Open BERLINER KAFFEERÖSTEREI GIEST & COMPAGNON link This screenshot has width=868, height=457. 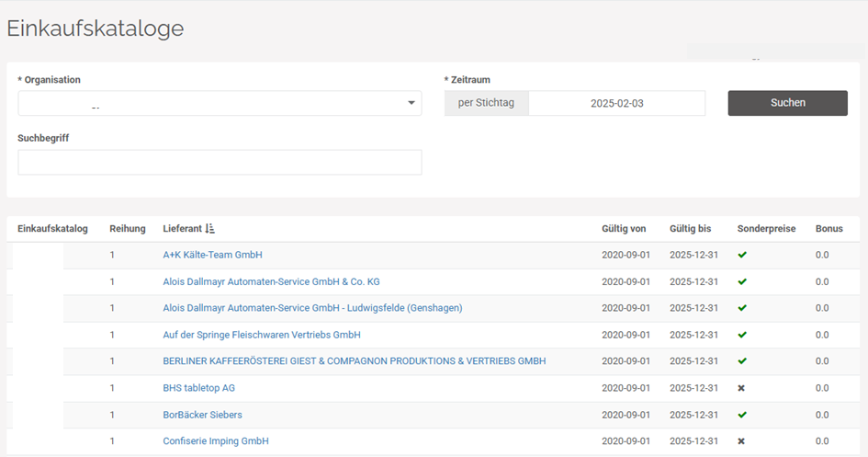pyautogui.click(x=355, y=361)
